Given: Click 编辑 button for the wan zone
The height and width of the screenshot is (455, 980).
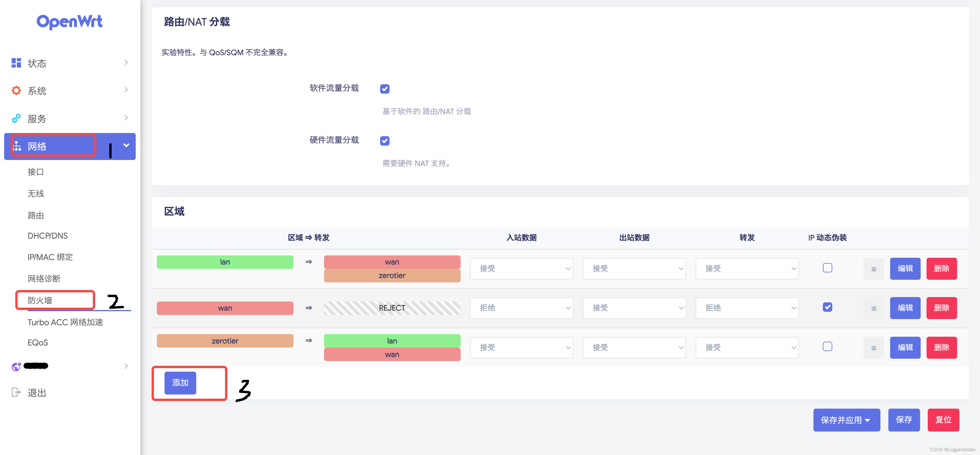Looking at the screenshot, I should 905,308.
